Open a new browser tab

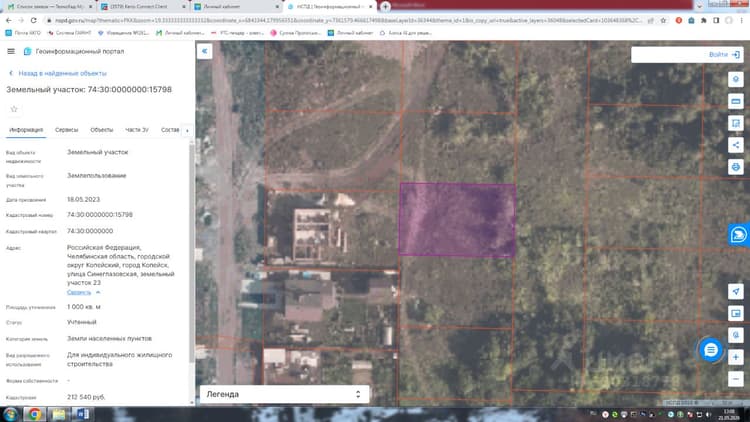coord(385,6)
